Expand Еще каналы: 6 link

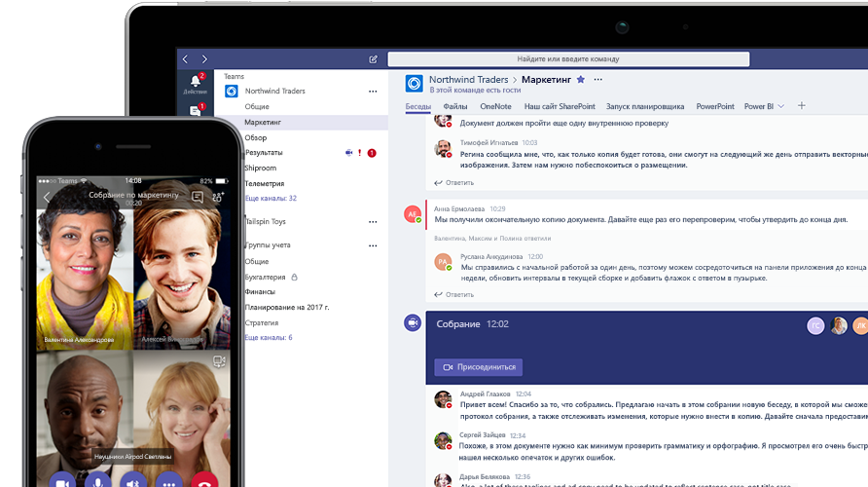(x=269, y=337)
